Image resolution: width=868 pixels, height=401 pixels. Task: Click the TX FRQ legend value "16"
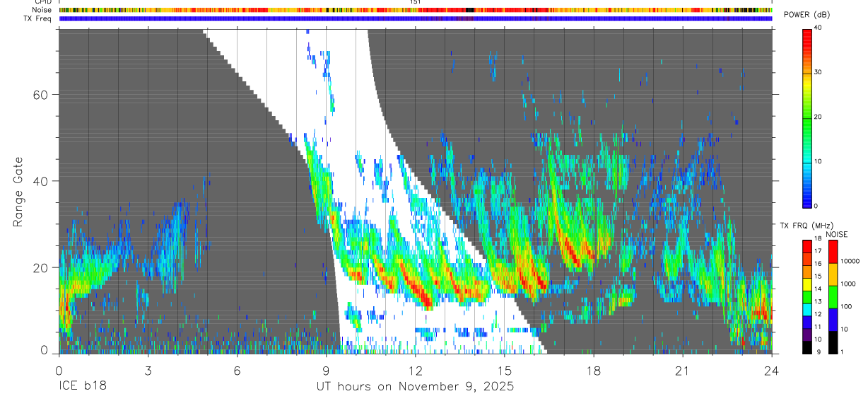[x=818, y=264]
